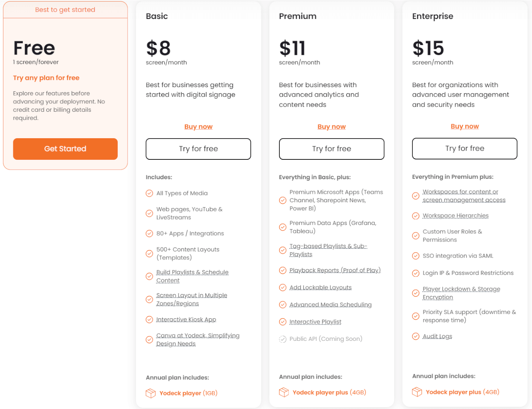Screen dimensions: 532x409
Task: Click the Yodeck player (1GB) link
Action: (188, 393)
